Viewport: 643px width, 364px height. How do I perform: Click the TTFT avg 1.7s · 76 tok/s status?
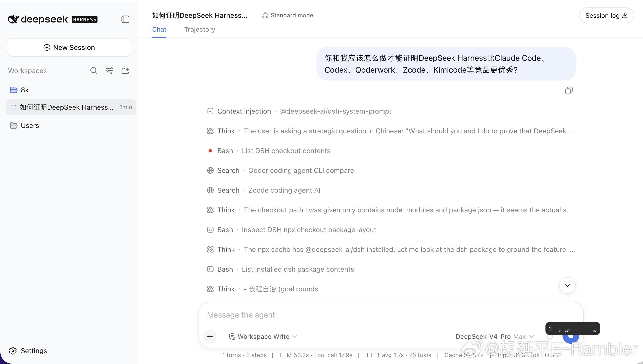coord(398,355)
